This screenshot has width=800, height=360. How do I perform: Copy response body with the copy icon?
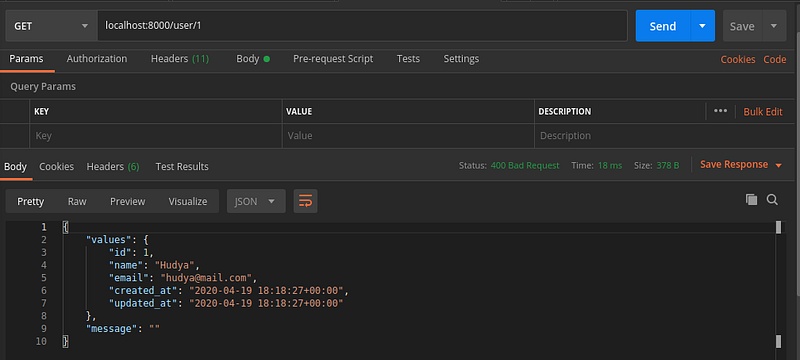click(x=751, y=199)
